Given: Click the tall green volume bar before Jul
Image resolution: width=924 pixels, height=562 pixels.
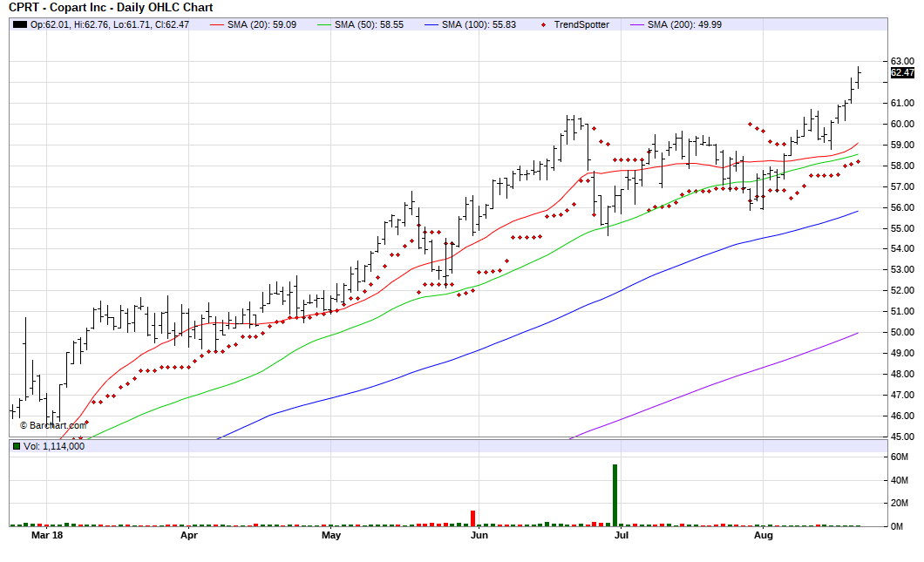Looking at the screenshot, I should click(x=615, y=496).
